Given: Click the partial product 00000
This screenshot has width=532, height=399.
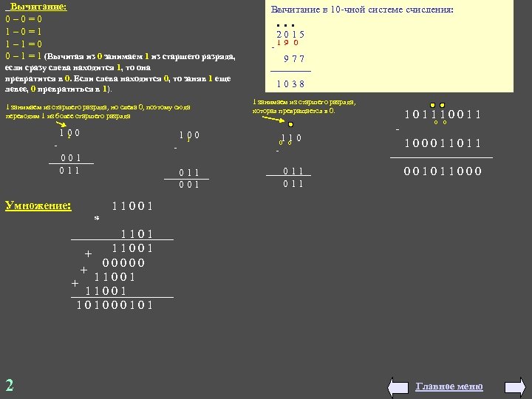Looking at the screenshot, I should coord(123,262).
